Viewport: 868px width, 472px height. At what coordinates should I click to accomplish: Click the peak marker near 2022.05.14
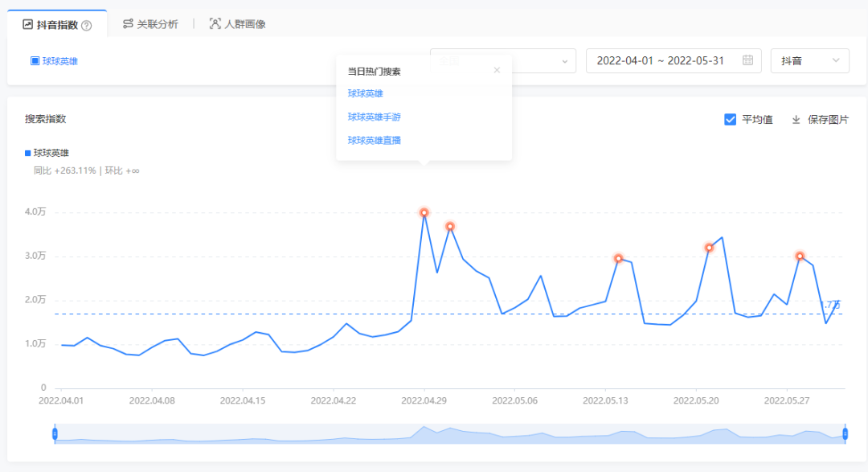[x=618, y=259]
